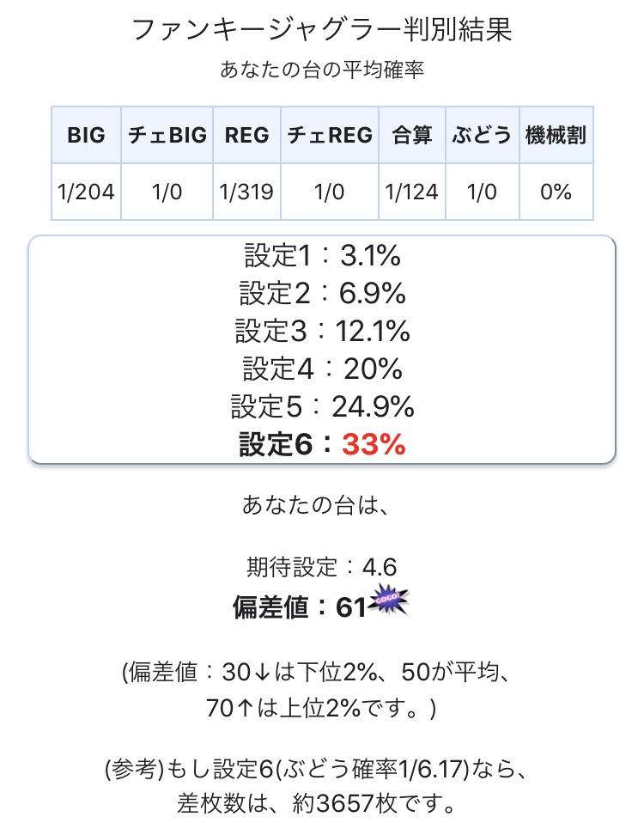The image size is (644, 823).
Task: Click the ぶどう column header
Action: click(x=483, y=135)
